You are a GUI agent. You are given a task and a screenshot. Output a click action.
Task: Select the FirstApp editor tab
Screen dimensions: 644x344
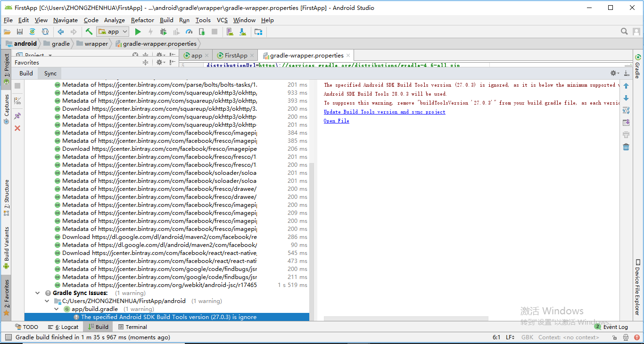pyautogui.click(x=236, y=55)
